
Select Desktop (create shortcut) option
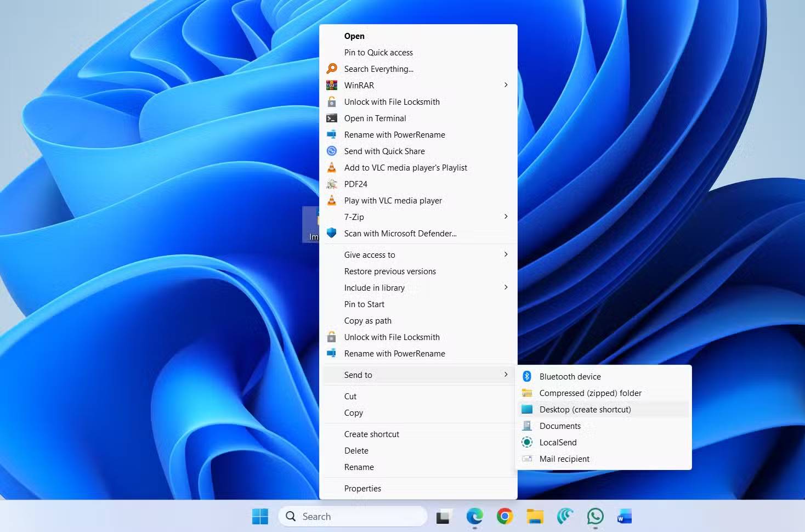coord(585,409)
